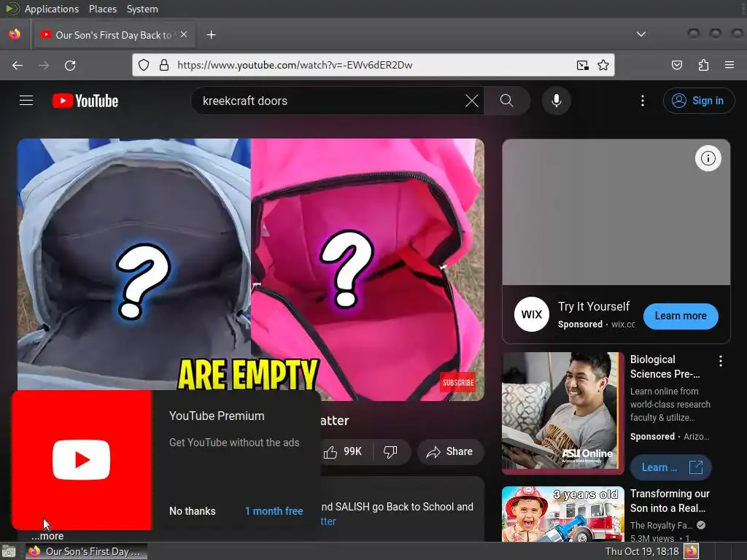Screen dimensions: 747x560
Task: Dislike the video with thumbs-down icon
Action: coord(390,451)
